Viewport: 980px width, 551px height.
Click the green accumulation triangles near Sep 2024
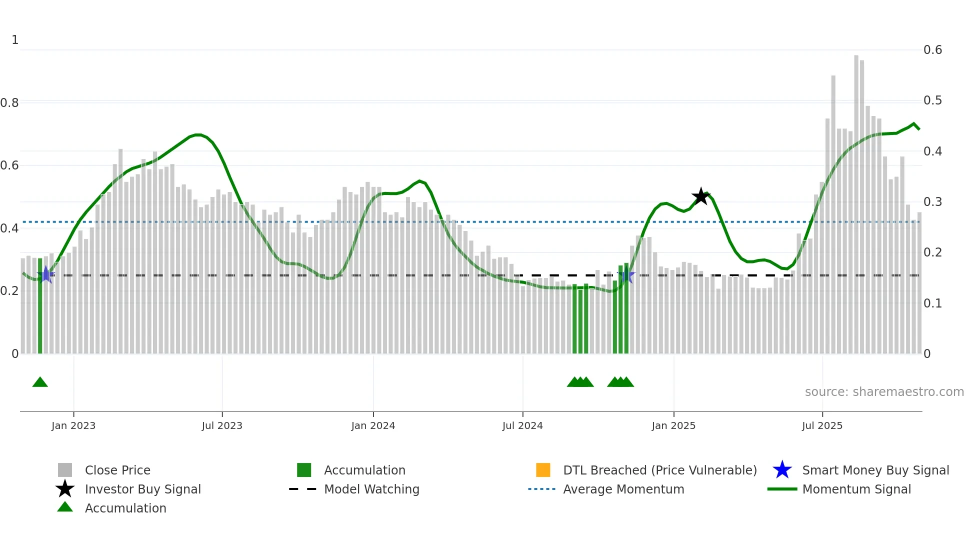[x=580, y=382]
